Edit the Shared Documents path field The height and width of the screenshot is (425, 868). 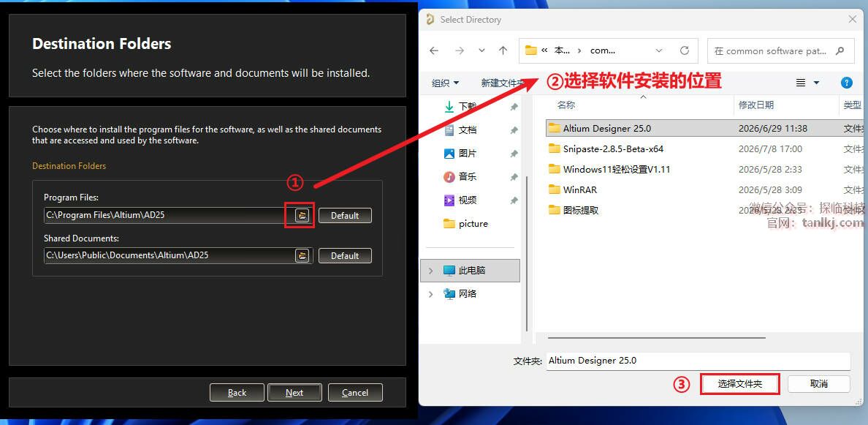(x=168, y=255)
